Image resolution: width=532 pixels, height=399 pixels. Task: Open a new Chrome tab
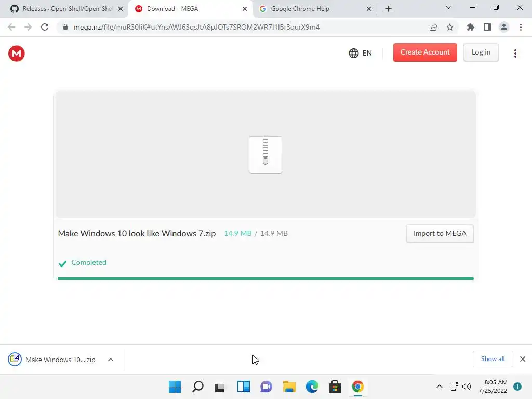click(x=389, y=9)
